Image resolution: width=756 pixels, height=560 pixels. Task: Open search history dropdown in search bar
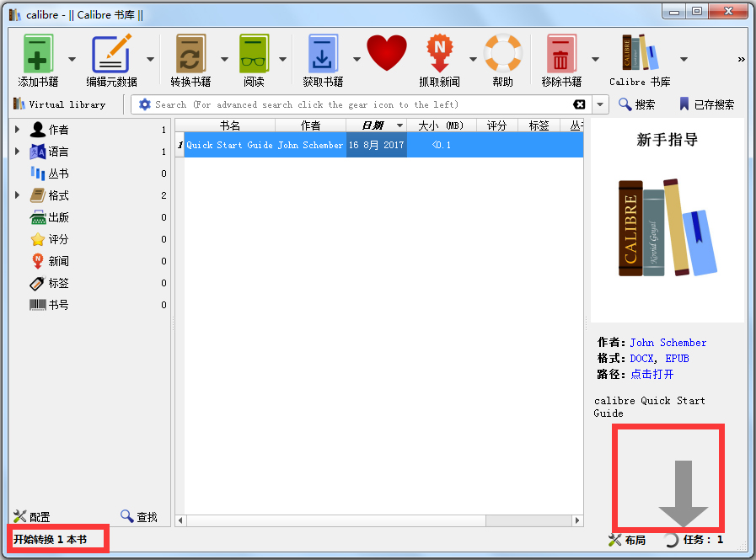point(600,104)
